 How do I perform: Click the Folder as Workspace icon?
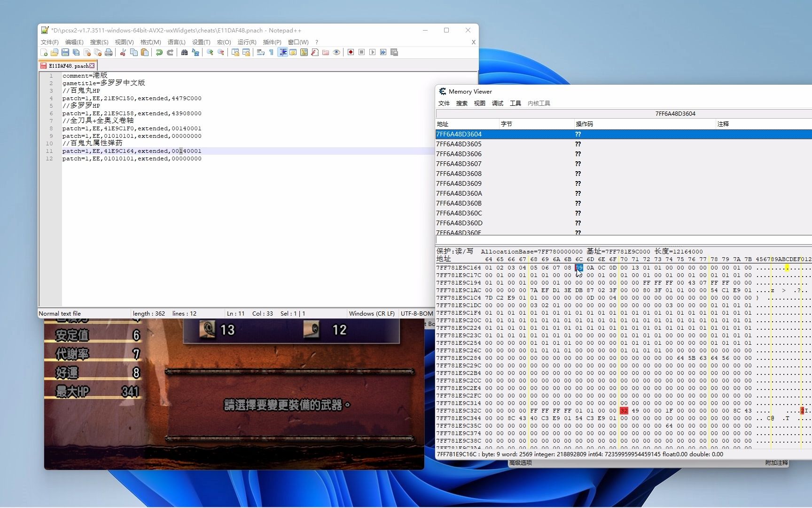tap(326, 52)
